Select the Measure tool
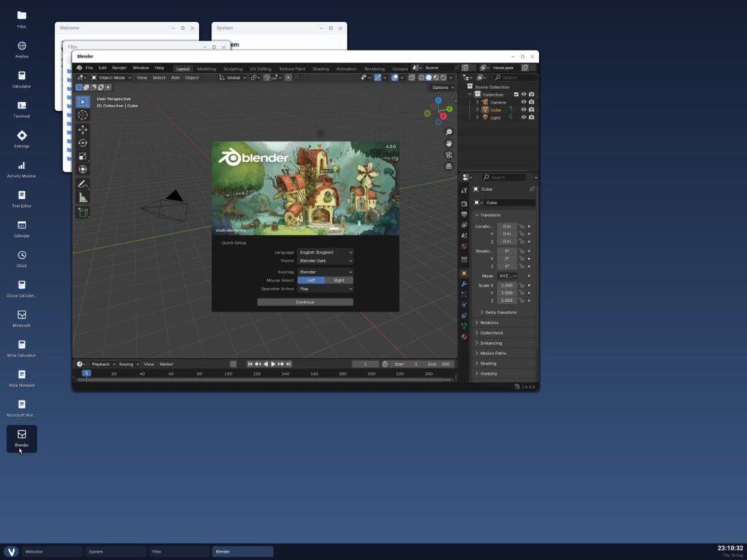This screenshot has height=560, width=747. [x=82, y=198]
